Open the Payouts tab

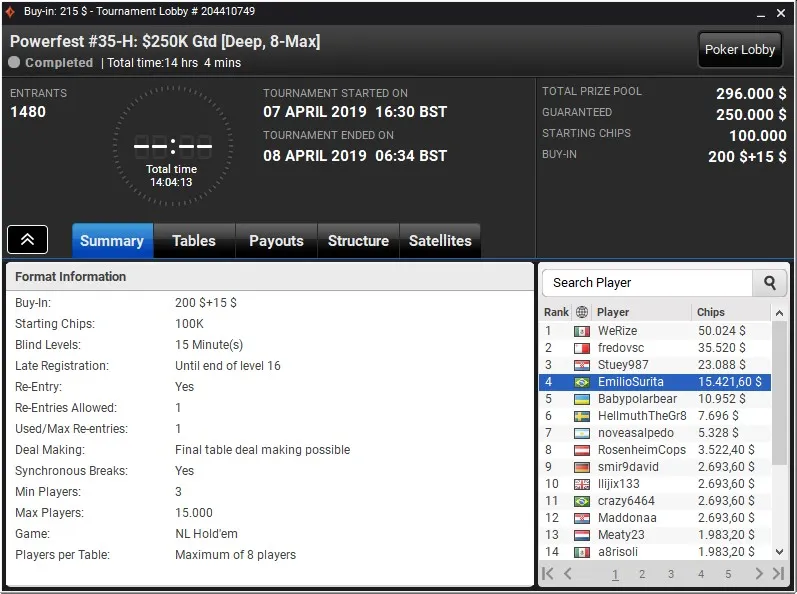pyautogui.click(x=276, y=241)
